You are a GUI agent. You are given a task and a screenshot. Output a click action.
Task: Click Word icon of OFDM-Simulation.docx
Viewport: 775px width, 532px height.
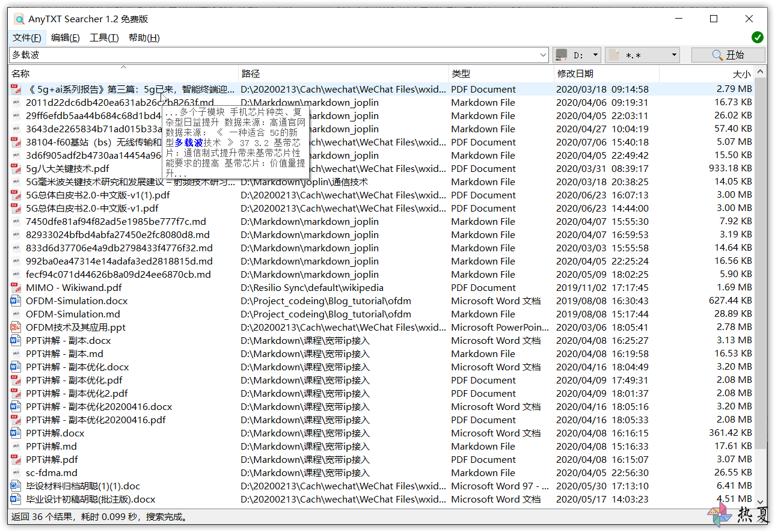pyautogui.click(x=16, y=301)
